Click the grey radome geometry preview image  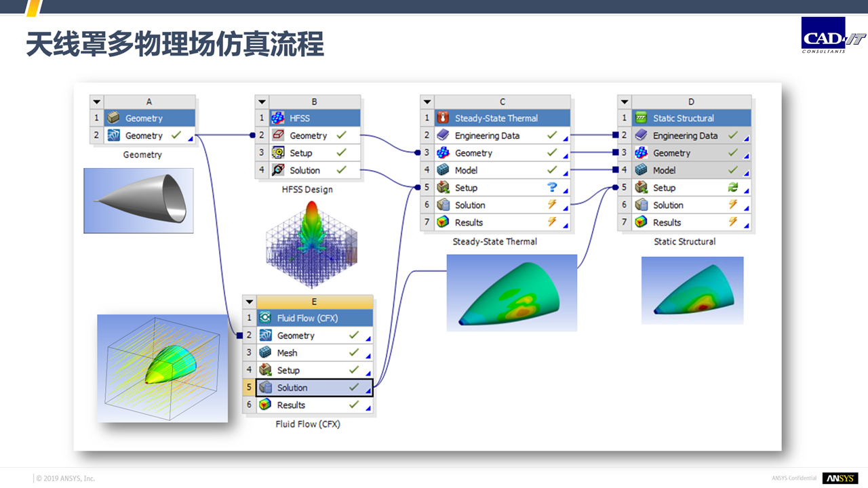pyautogui.click(x=138, y=201)
